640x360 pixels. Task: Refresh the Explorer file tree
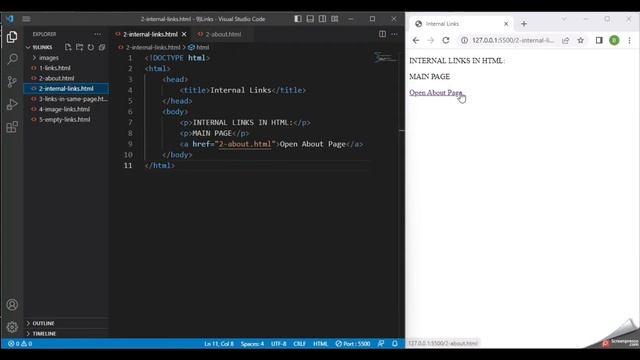tap(91, 47)
